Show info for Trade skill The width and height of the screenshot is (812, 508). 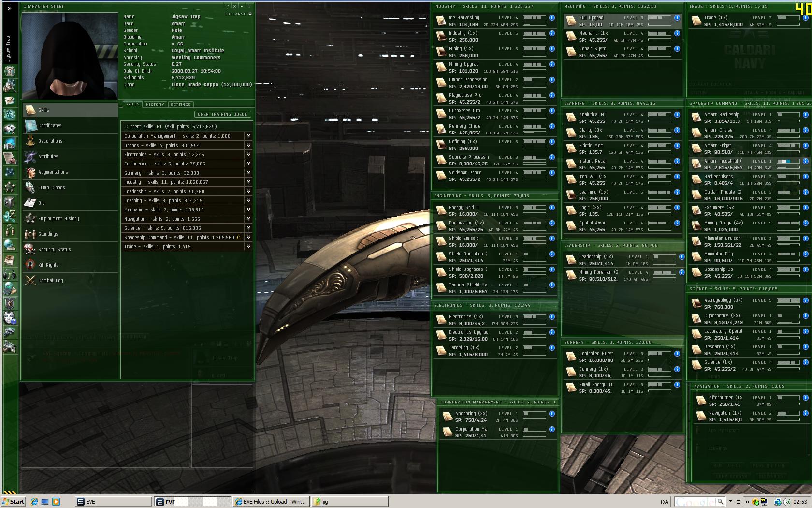[806, 18]
